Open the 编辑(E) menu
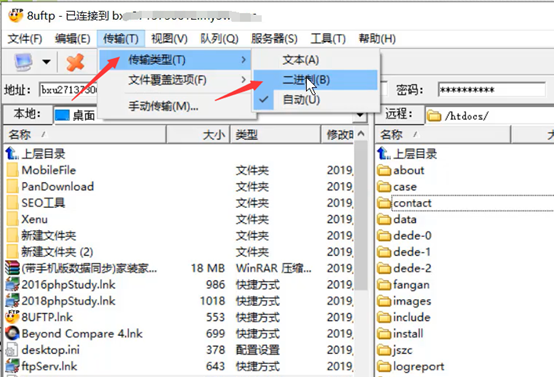554x377 pixels. point(73,39)
